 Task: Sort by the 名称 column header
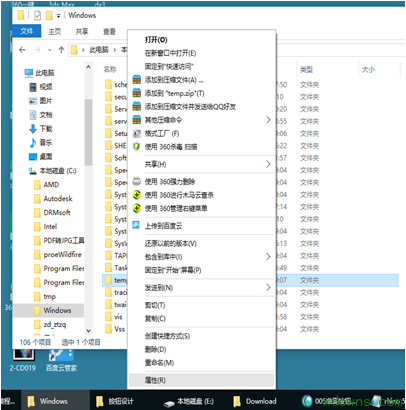(110, 69)
